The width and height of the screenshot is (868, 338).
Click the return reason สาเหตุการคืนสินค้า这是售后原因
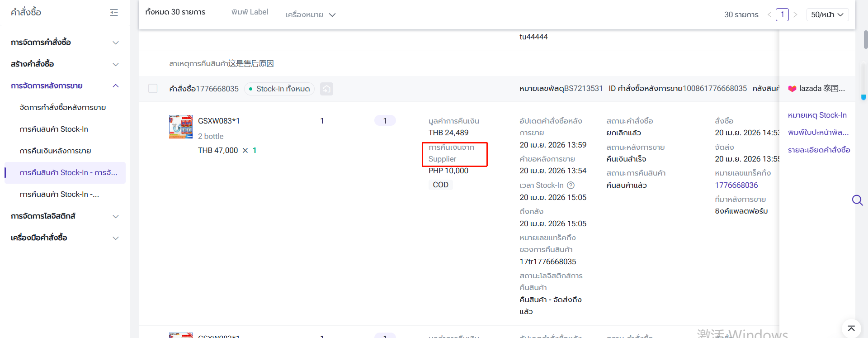[222, 63]
